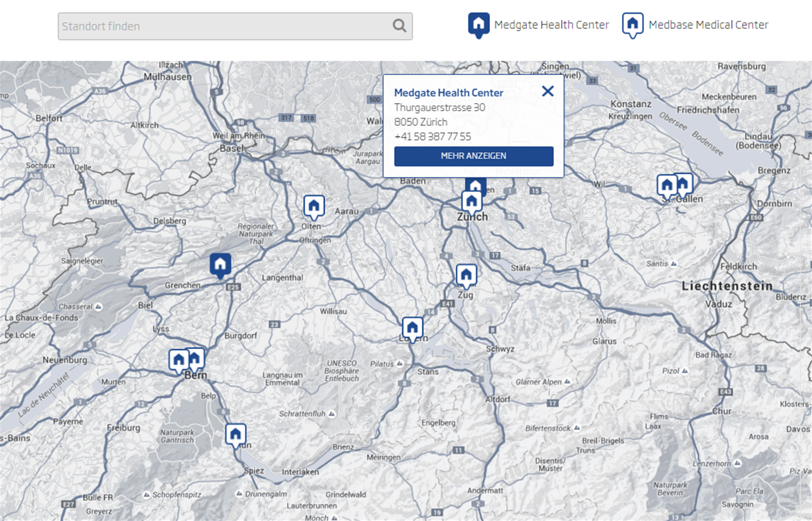The height and width of the screenshot is (521, 812).
Task: Click the Basel city label
Action: pos(232,149)
